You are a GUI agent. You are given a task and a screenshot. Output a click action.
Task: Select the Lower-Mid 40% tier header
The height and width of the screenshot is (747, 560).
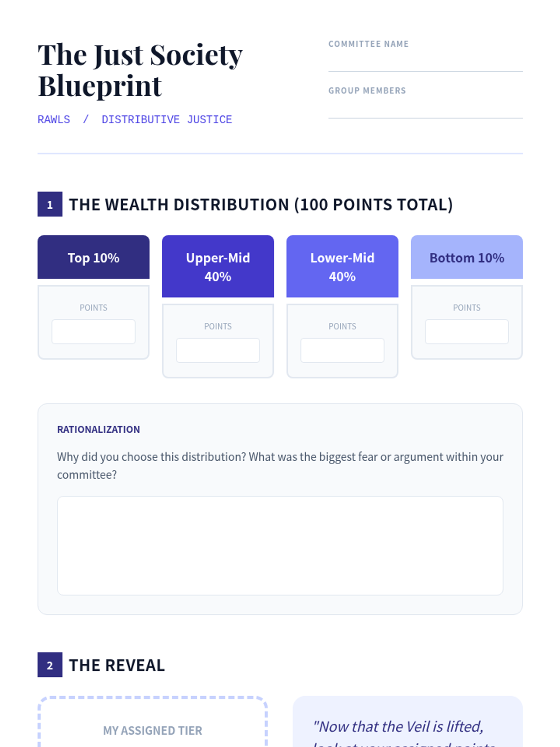(x=342, y=267)
